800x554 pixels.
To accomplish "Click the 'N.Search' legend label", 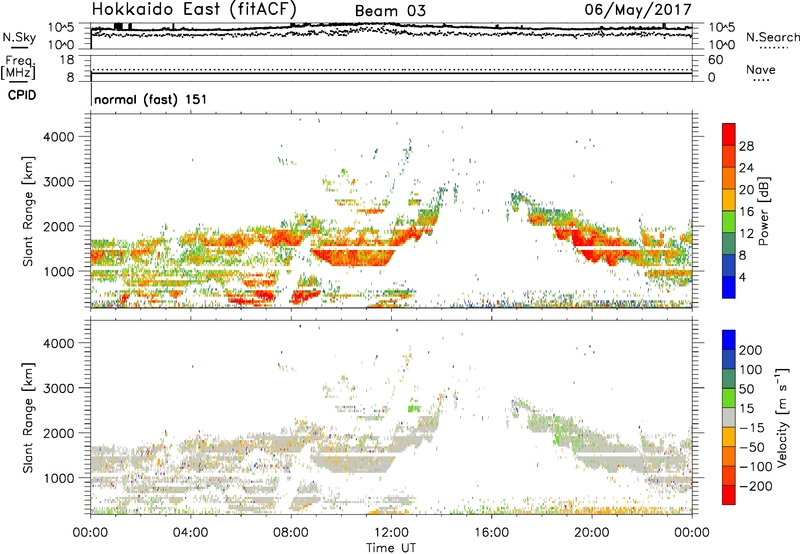I will coord(772,37).
